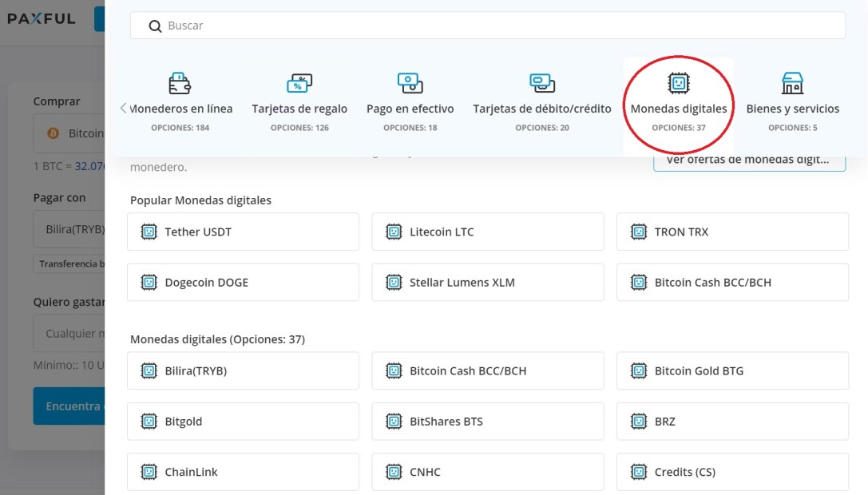Open the Pagar con Bilira(TRYB) selector
The height and width of the screenshot is (495, 868).
pyautogui.click(x=69, y=229)
